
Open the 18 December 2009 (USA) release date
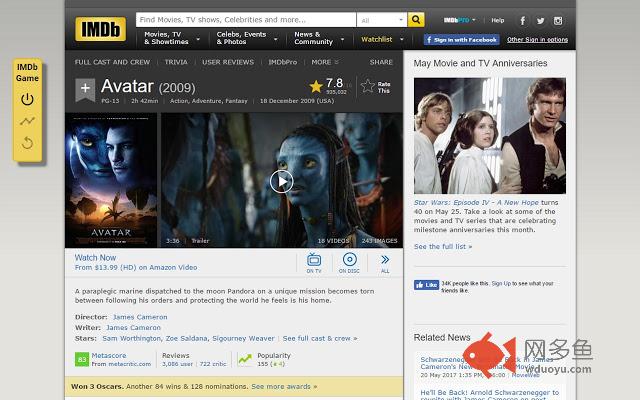[297, 101]
